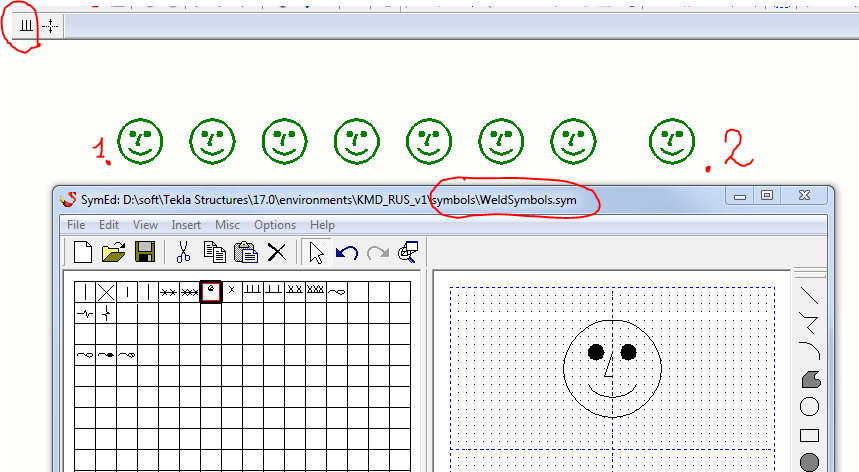This screenshot has height=472, width=859.
Task: Open a symbol file with the folder icon
Action: pos(114,252)
